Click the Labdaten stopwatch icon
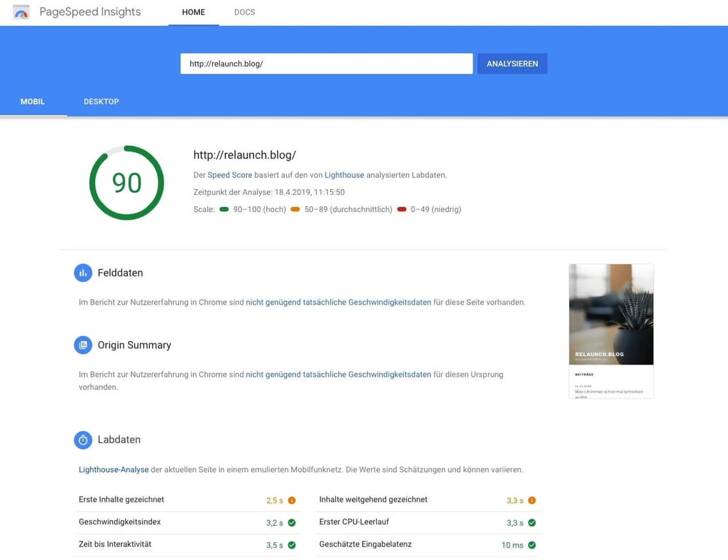 click(83, 439)
